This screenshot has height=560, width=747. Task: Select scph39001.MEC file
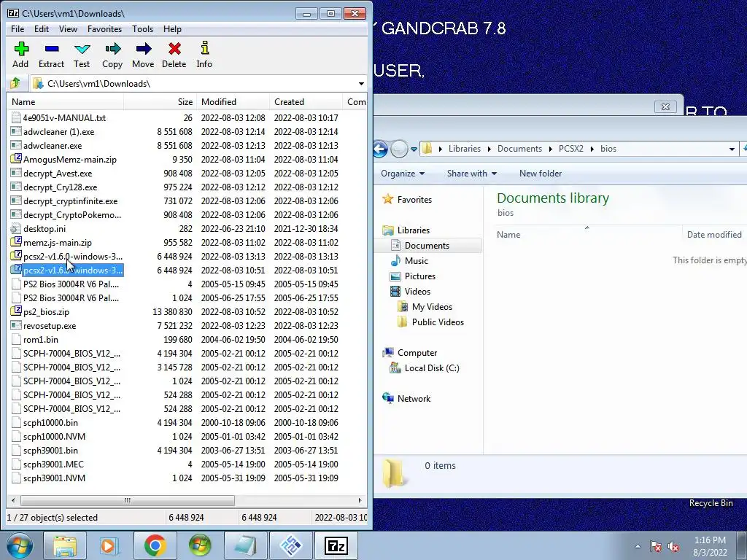click(53, 464)
